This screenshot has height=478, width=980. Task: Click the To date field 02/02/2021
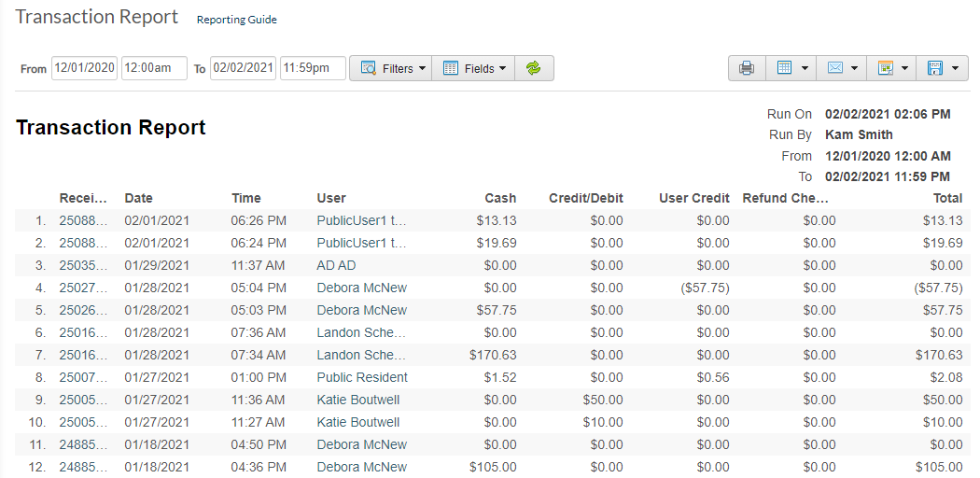(x=243, y=68)
